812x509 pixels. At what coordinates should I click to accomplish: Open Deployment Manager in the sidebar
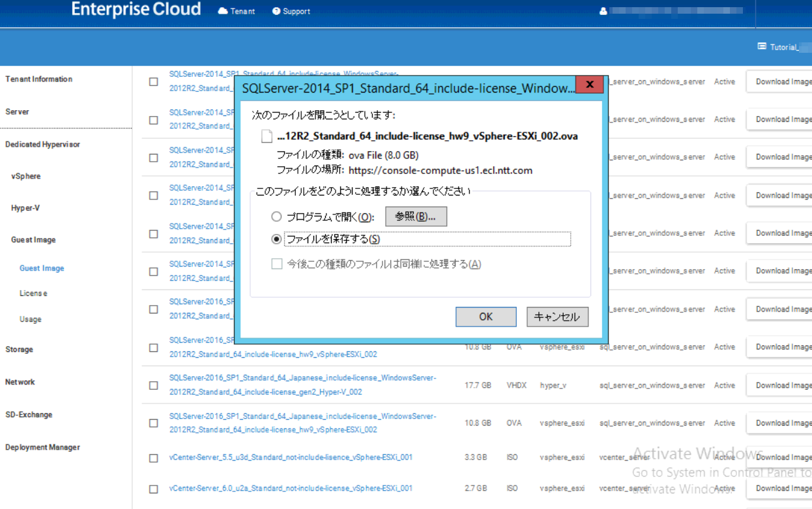[42, 448]
